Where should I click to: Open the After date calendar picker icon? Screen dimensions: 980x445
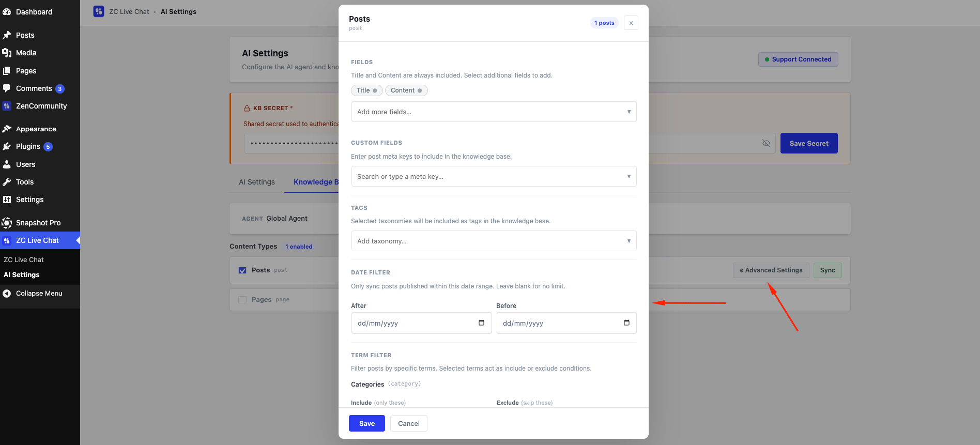tap(481, 323)
